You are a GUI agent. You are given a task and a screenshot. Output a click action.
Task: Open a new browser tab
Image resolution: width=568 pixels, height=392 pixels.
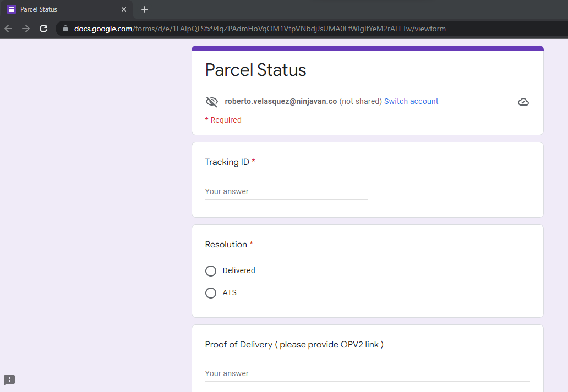pos(145,9)
